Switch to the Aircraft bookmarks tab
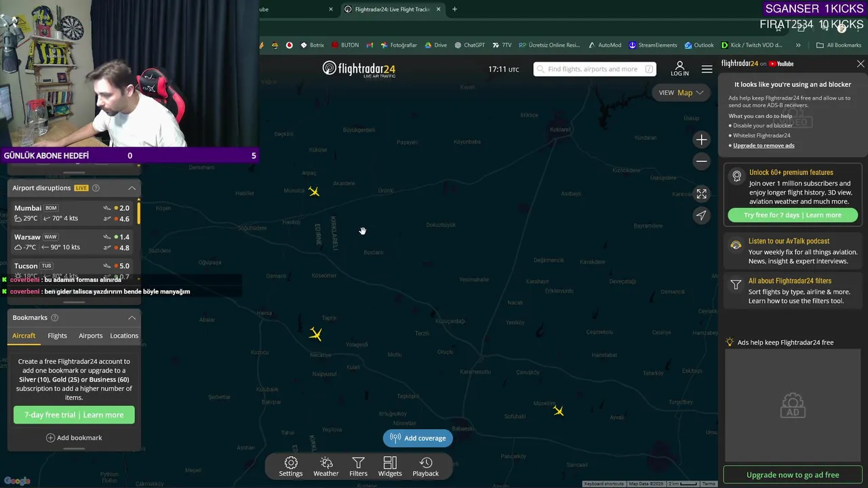The height and width of the screenshot is (488, 868). [24, 335]
